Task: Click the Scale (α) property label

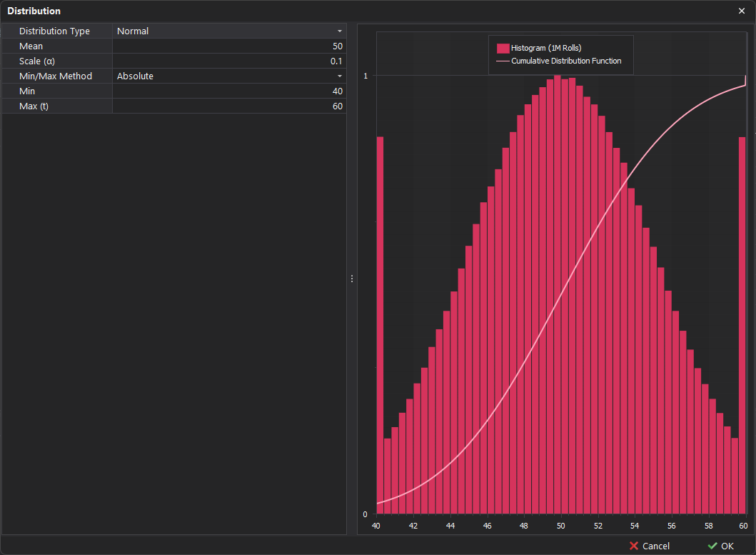Action: 37,61
